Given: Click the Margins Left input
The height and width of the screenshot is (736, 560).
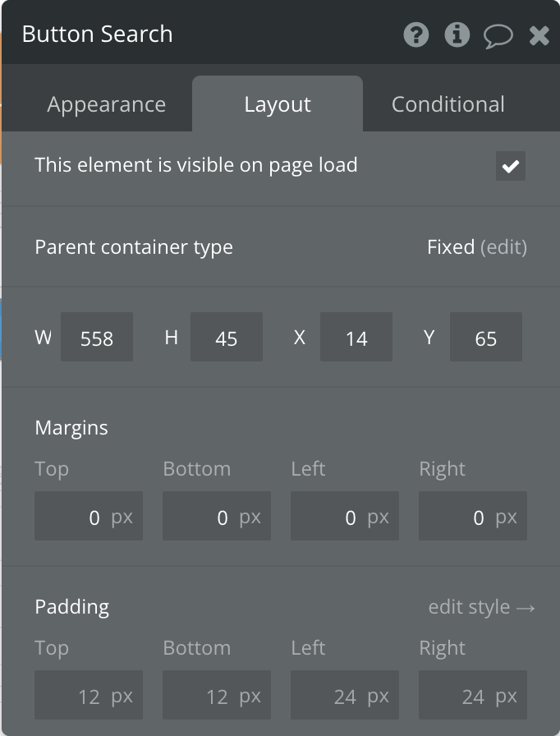Looking at the screenshot, I should click(345, 516).
